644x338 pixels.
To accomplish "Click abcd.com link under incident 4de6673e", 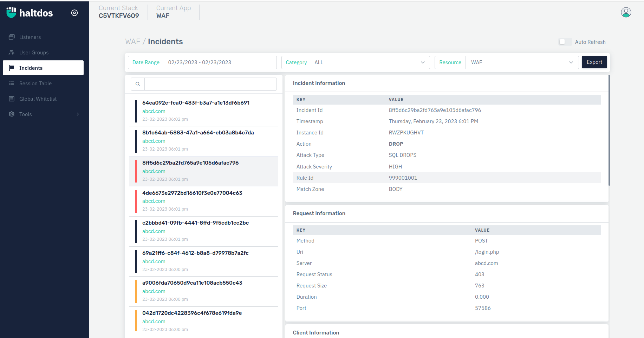I will (x=154, y=201).
